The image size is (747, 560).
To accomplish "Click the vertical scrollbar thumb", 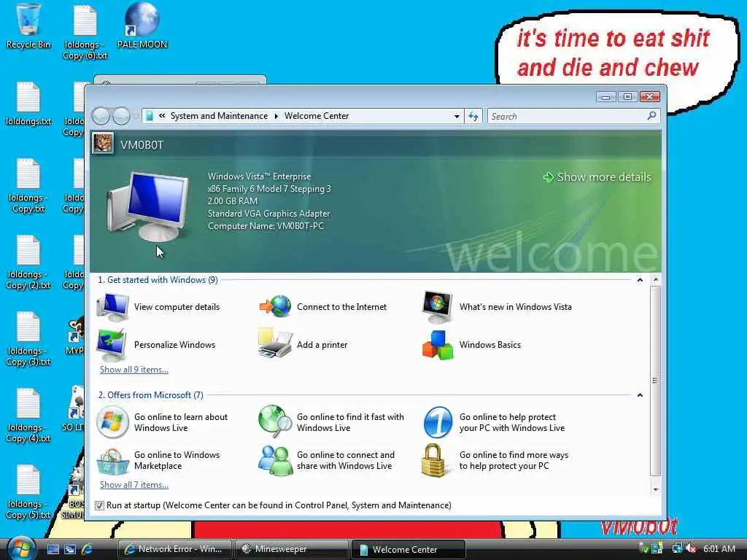I will (x=656, y=381).
